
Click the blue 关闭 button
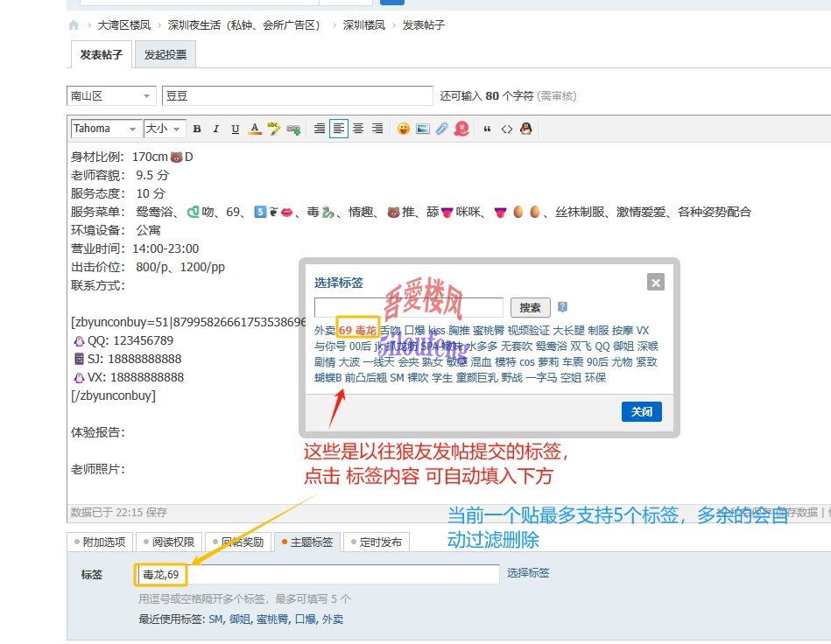point(642,411)
